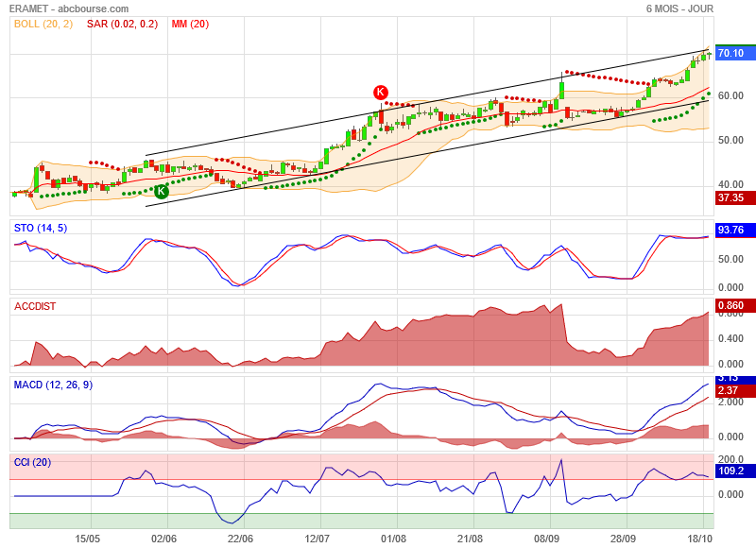Click the 0.400 ACCDIST axis label

pyautogui.click(x=730, y=339)
